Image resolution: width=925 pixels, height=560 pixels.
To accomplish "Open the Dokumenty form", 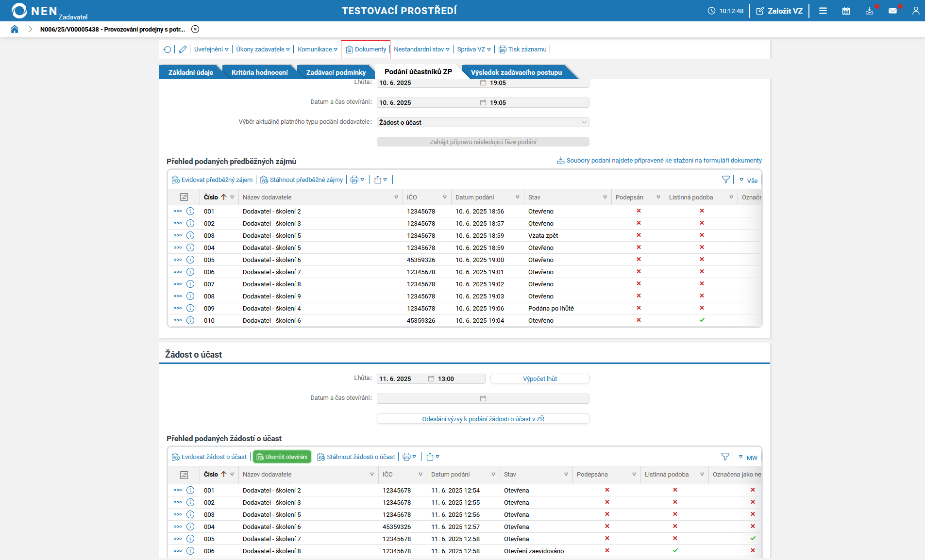I will tap(366, 49).
